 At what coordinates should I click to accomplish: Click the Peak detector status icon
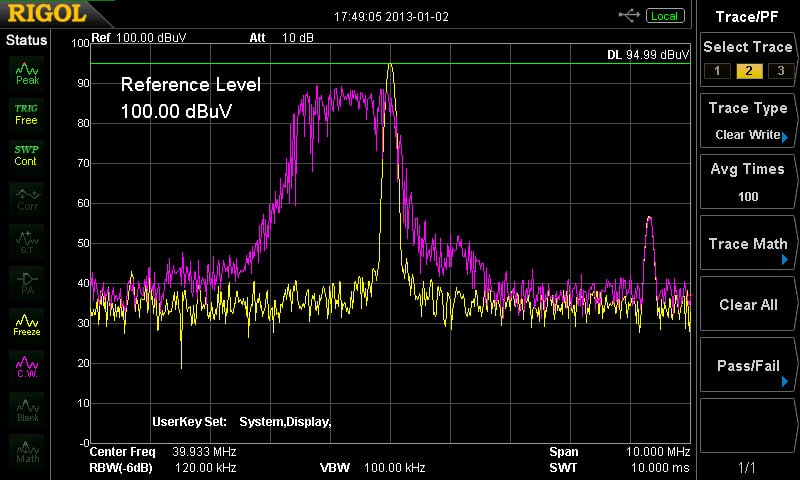27,73
